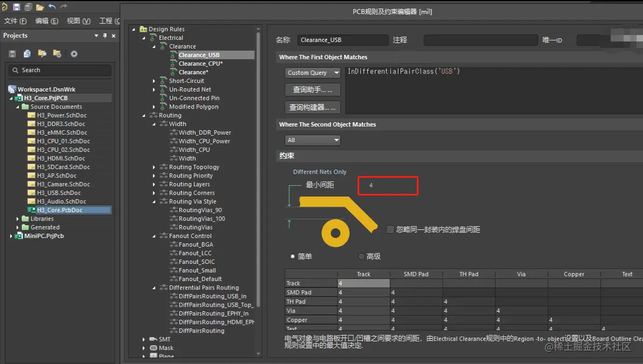This screenshot has width=643, height=364.
Task: Select the 简单 radio button
Action: (292, 257)
